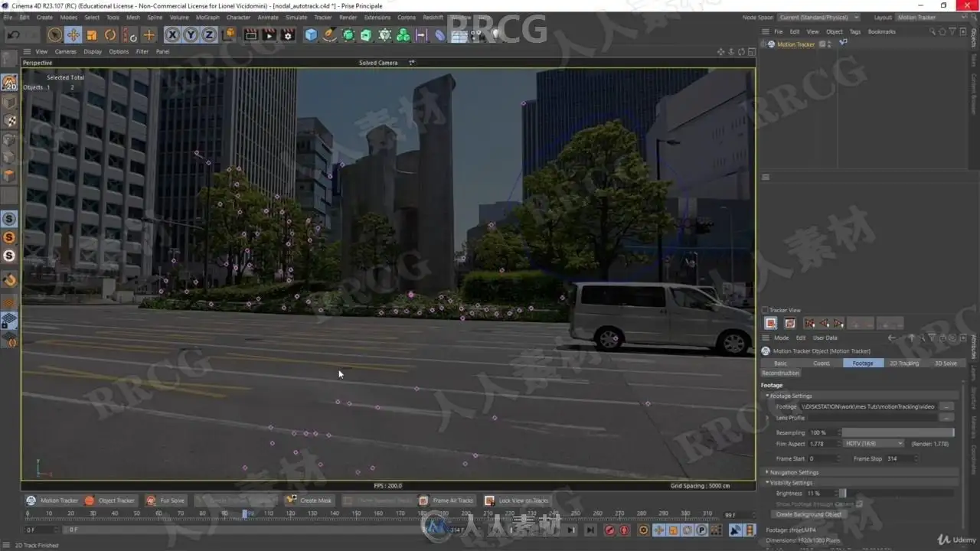Toggle Z axis lock
This screenshot has height=551, width=980.
pyautogui.click(x=209, y=34)
